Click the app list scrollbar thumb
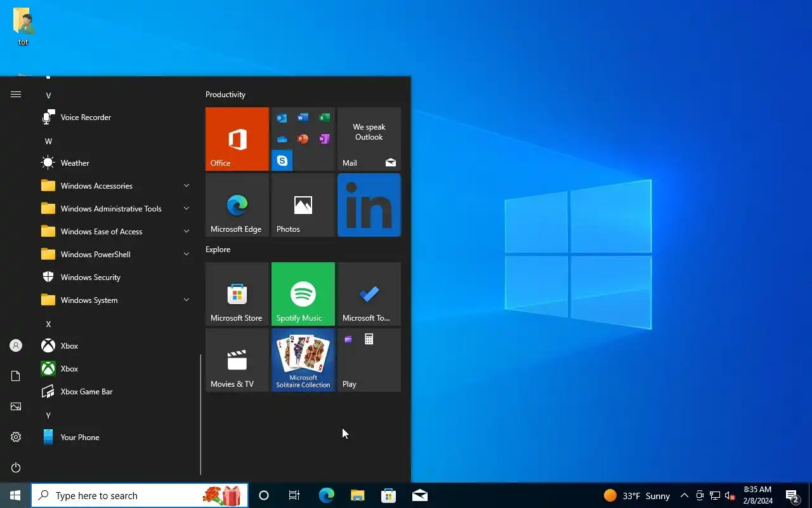812x508 pixels. point(200,415)
